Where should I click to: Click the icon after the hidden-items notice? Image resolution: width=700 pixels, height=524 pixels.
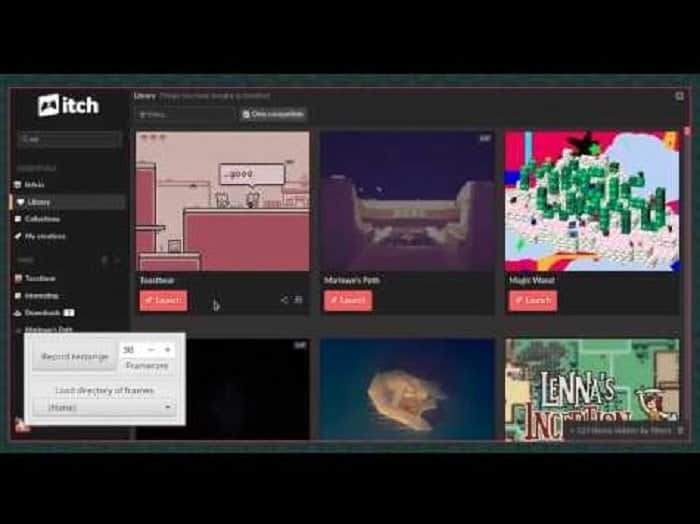[680, 431]
